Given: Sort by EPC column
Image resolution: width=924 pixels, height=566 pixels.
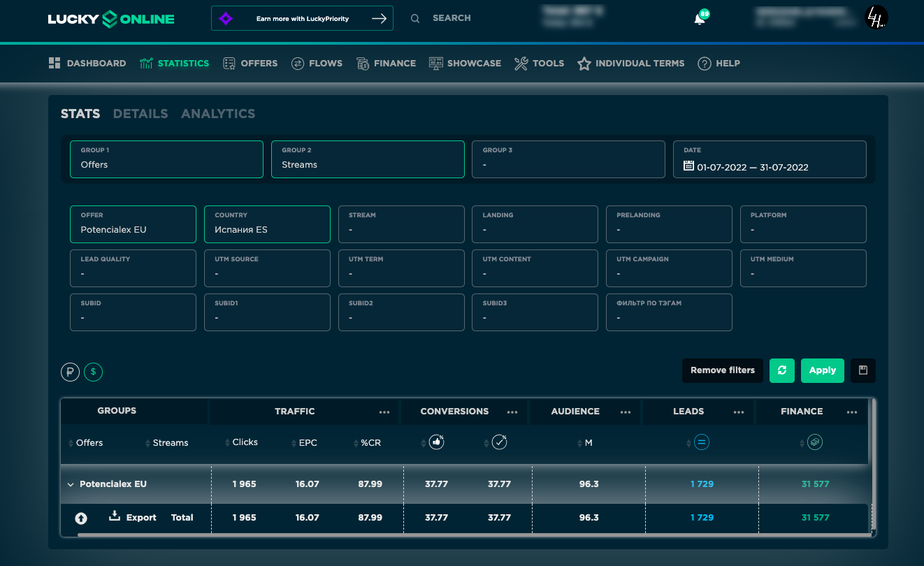Looking at the screenshot, I should point(304,443).
